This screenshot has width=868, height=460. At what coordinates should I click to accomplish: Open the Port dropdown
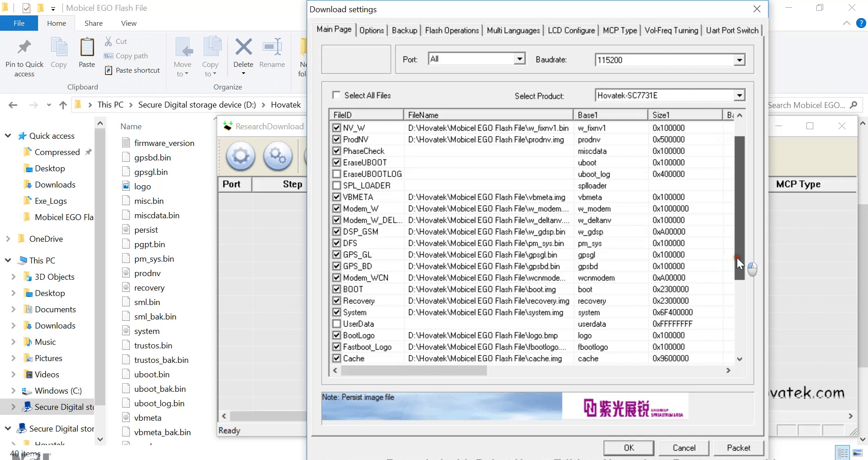519,58
